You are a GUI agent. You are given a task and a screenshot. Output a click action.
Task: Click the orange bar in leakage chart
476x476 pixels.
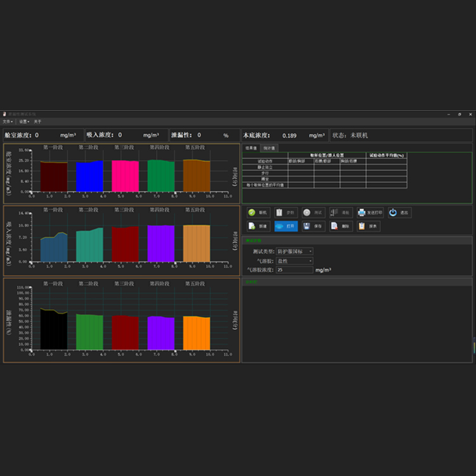(197, 333)
